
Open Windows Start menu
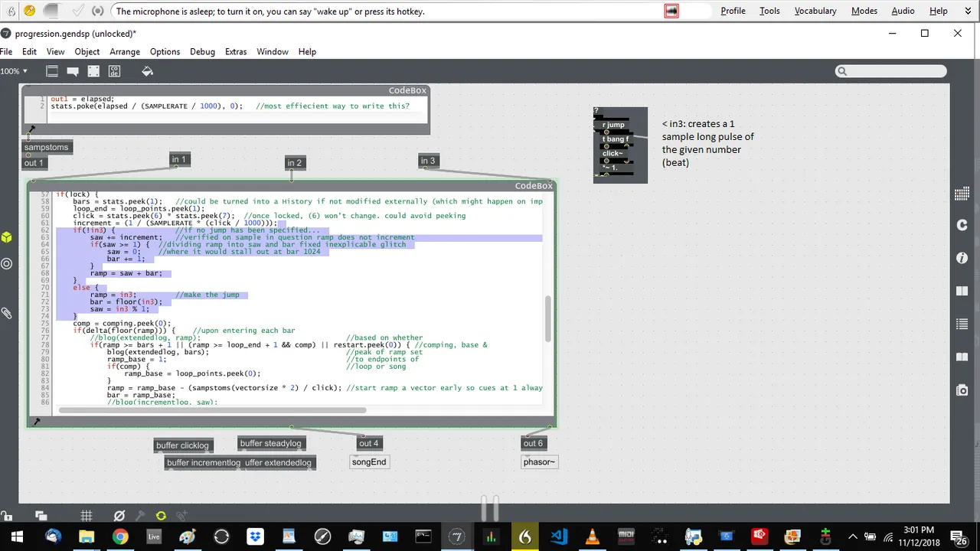(x=17, y=536)
